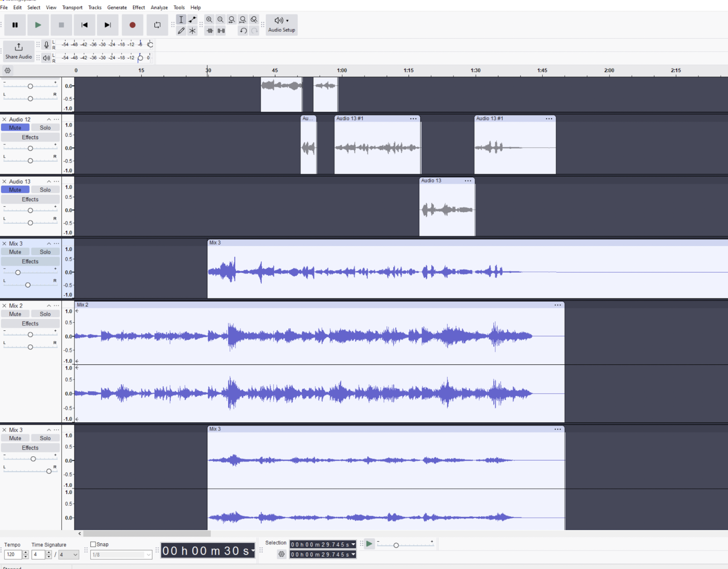728x569 pixels.
Task: Start recording with the red Record button
Action: [132, 25]
